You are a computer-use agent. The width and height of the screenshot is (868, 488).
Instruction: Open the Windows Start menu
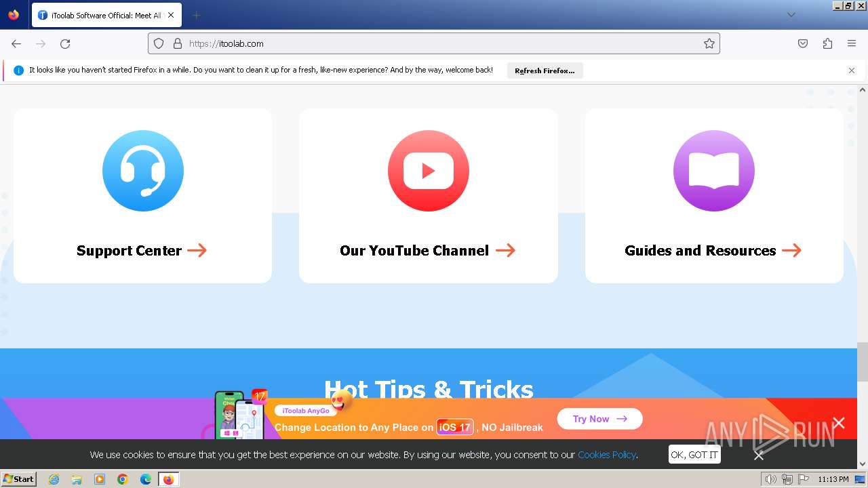click(18, 479)
